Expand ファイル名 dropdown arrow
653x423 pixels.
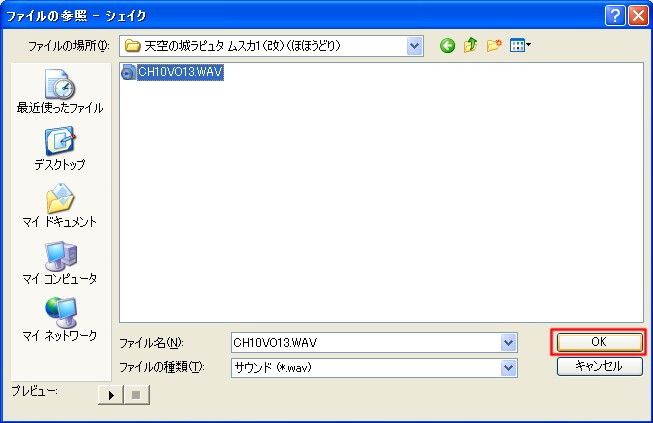coord(508,343)
